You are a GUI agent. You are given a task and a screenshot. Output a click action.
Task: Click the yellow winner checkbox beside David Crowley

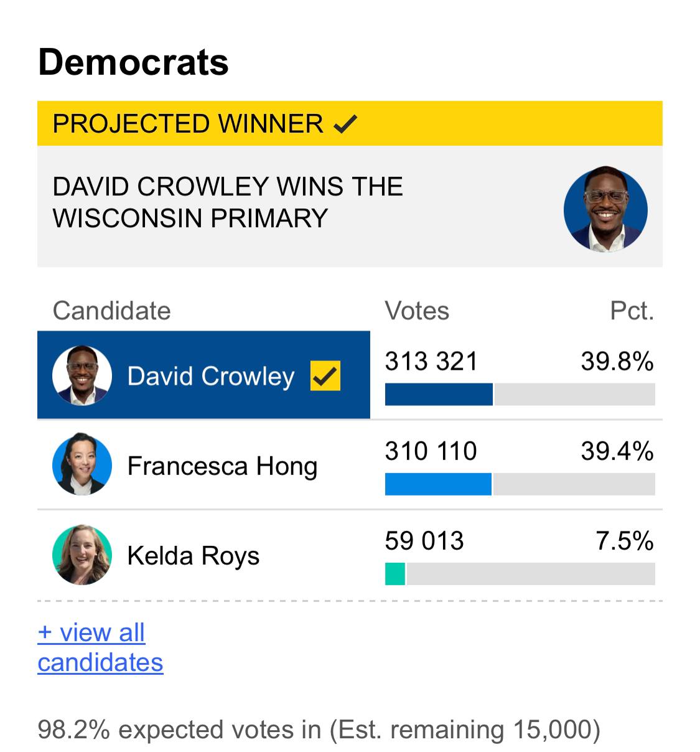pyautogui.click(x=325, y=376)
